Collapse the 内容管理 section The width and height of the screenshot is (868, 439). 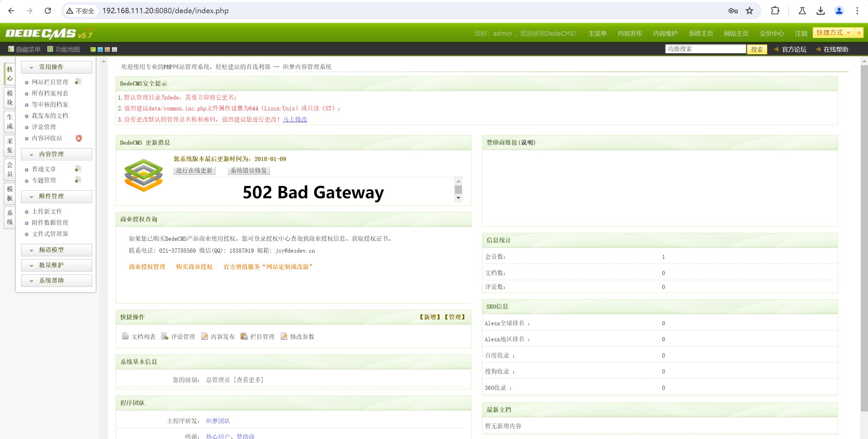[x=57, y=154]
